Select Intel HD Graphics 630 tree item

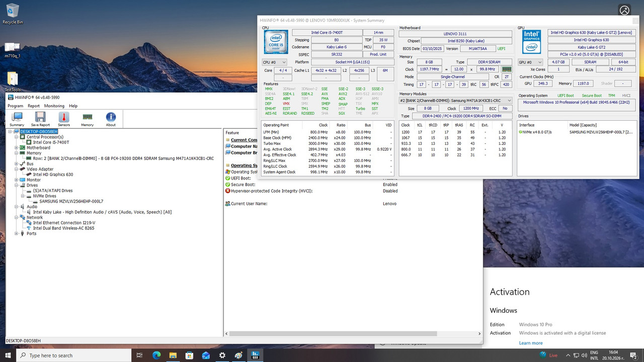[53, 174]
